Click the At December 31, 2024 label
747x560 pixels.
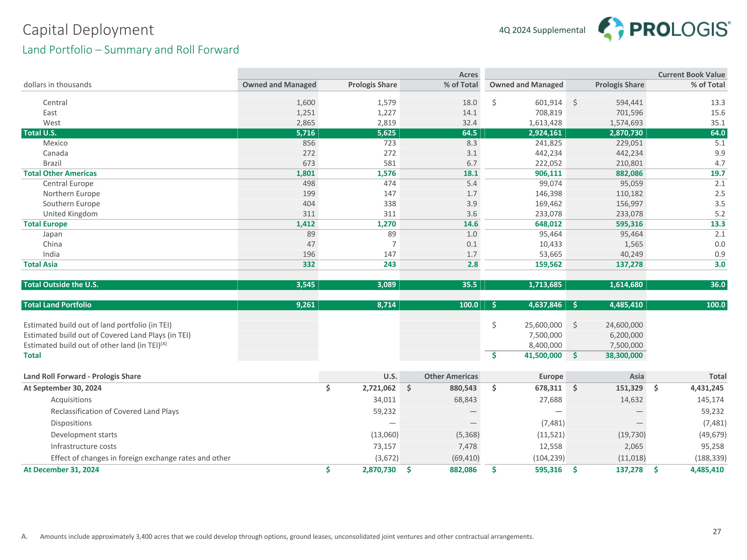click(61, 470)
